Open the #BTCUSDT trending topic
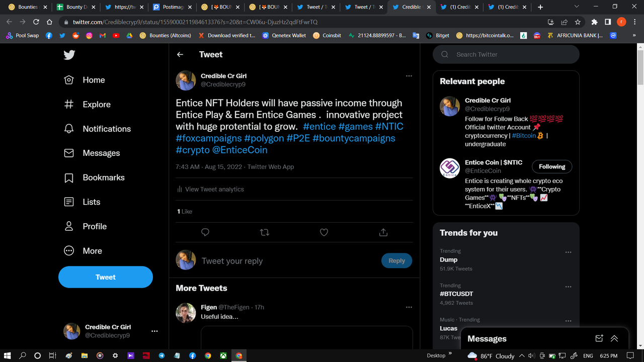 (x=456, y=294)
